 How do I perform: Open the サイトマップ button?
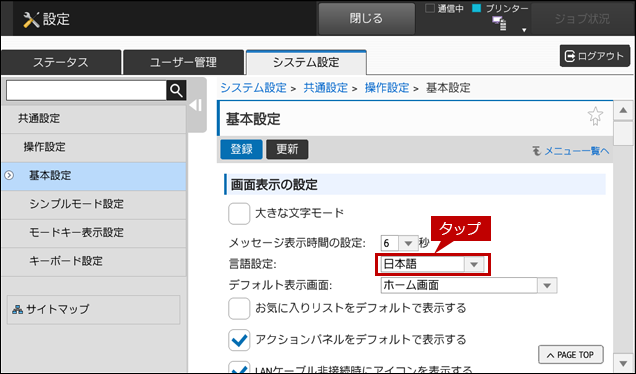93,310
